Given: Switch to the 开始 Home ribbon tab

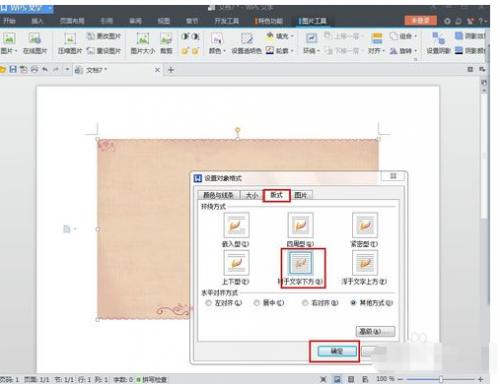Looking at the screenshot, I should pos(9,21).
